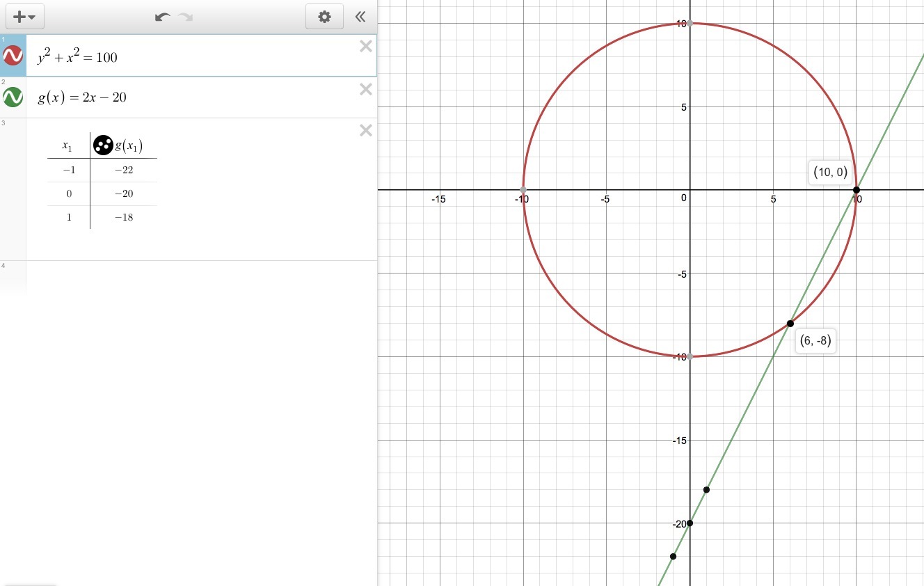Select table cell with value −18
The image size is (924, 586).
point(124,217)
